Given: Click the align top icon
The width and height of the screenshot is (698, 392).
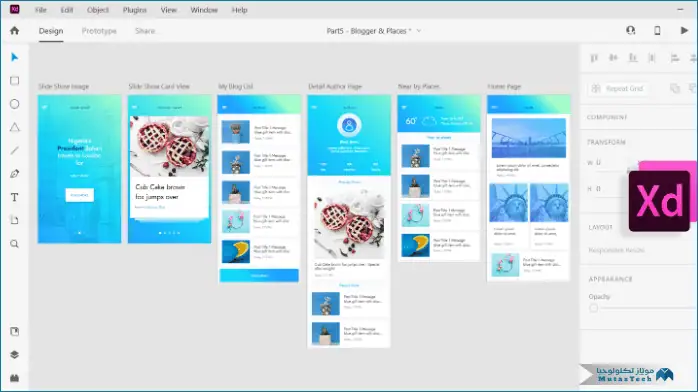Looking at the screenshot, I should [594, 58].
